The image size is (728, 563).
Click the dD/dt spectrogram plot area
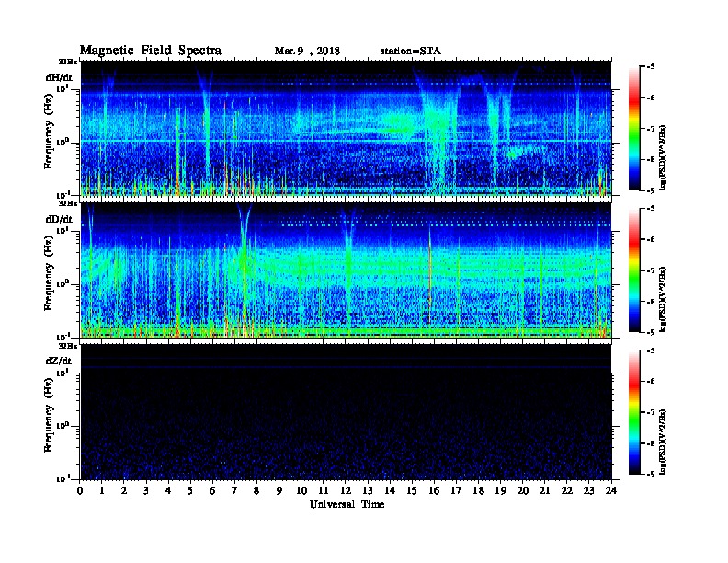point(346,270)
